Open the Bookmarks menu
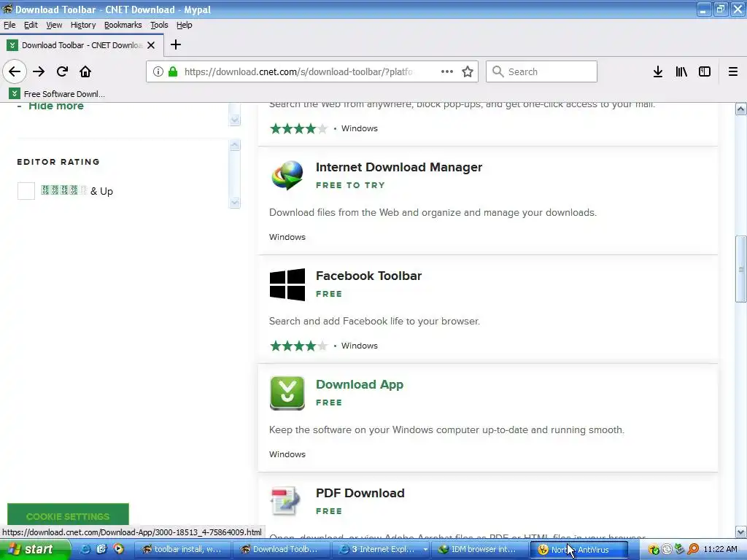Screen dimensions: 747x560 [x=123, y=25]
